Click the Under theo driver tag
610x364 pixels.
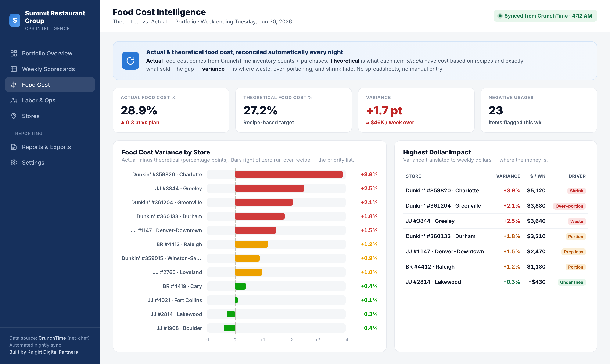[571, 282]
